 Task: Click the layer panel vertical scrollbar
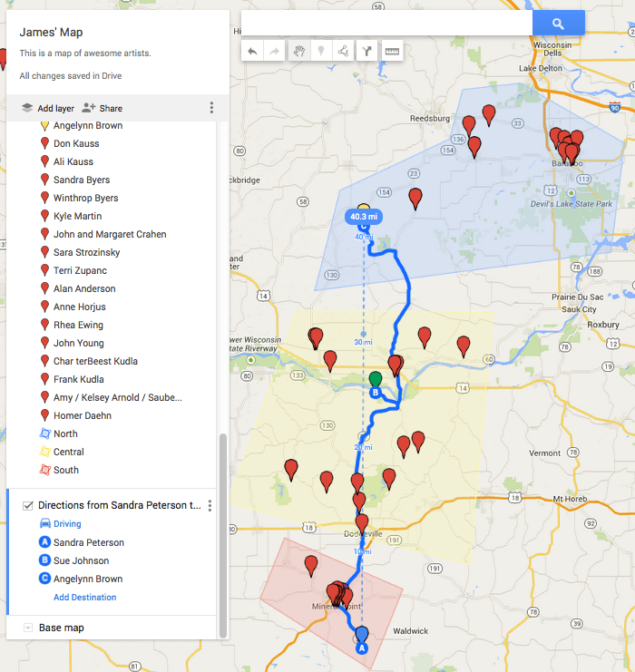pyautogui.click(x=223, y=536)
